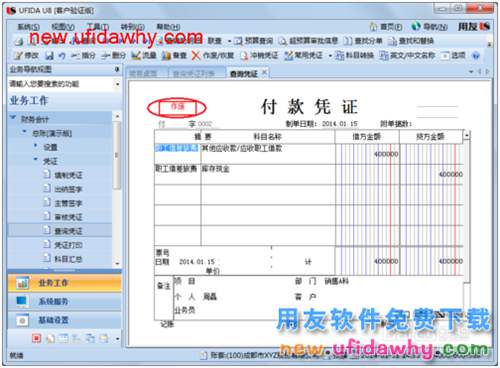Select the 基础设置 panel button
The height and width of the screenshot is (368, 500).
coord(64,320)
